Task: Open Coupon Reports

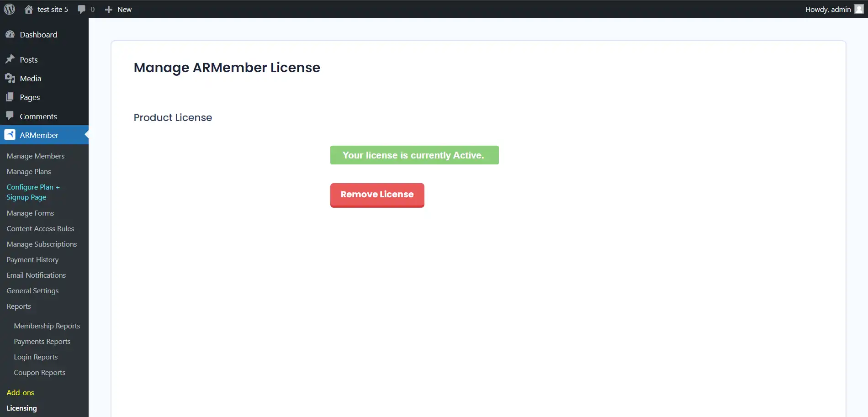Action: coord(39,372)
